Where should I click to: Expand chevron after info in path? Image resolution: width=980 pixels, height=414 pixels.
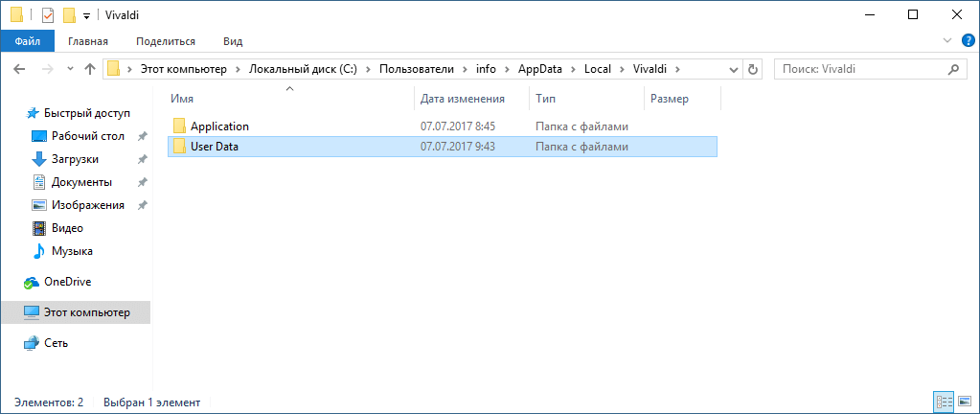[507, 69]
